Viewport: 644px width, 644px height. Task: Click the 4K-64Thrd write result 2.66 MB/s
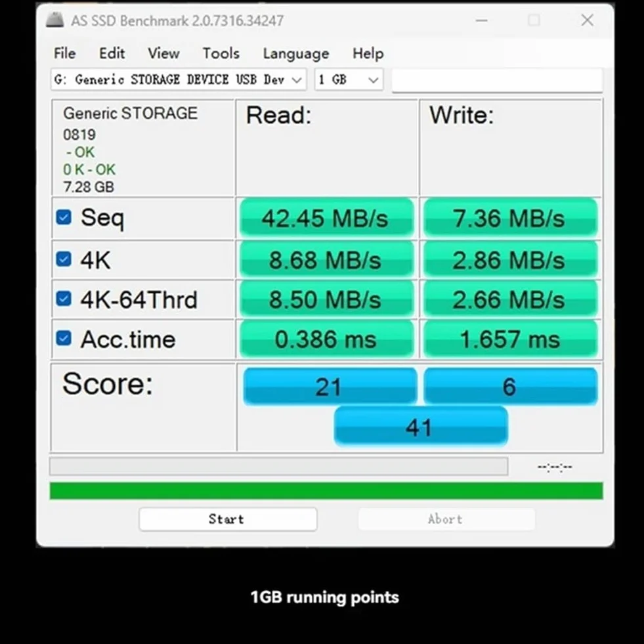coord(510,299)
